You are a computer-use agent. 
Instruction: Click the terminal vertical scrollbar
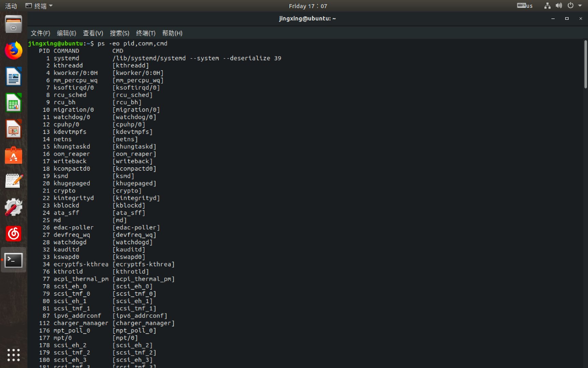click(585, 65)
